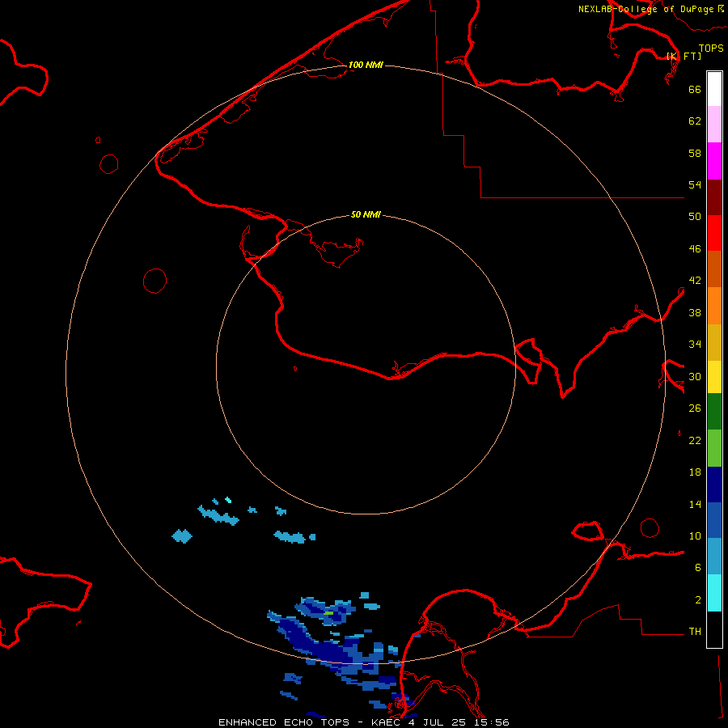Select the bright red legend swatch
The width and height of the screenshot is (728, 728).
point(714,233)
